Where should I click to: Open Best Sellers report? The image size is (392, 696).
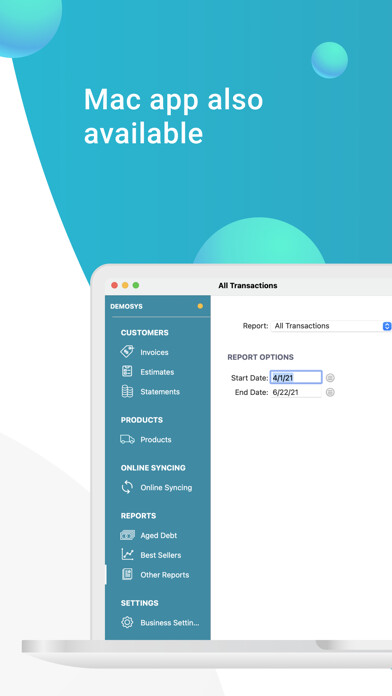point(161,555)
